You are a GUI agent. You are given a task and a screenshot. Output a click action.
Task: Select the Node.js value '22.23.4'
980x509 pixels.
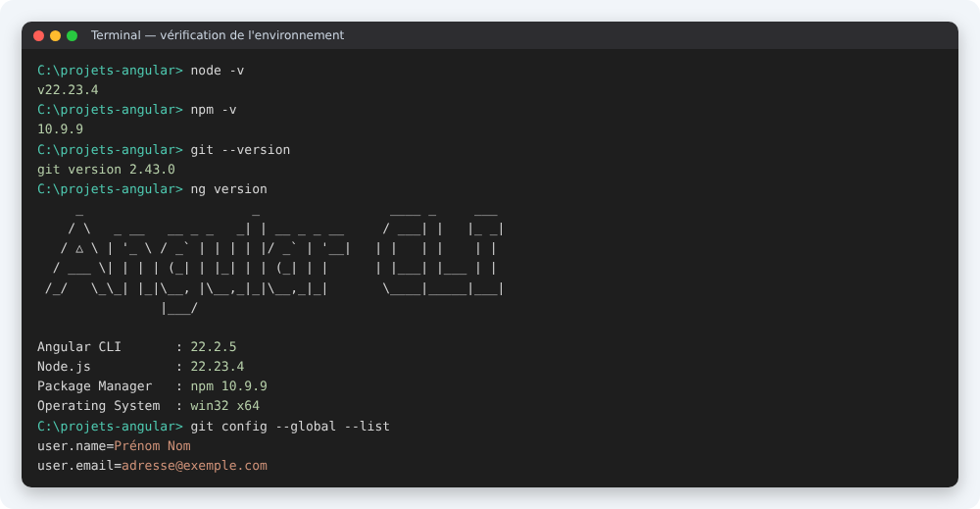(x=218, y=367)
